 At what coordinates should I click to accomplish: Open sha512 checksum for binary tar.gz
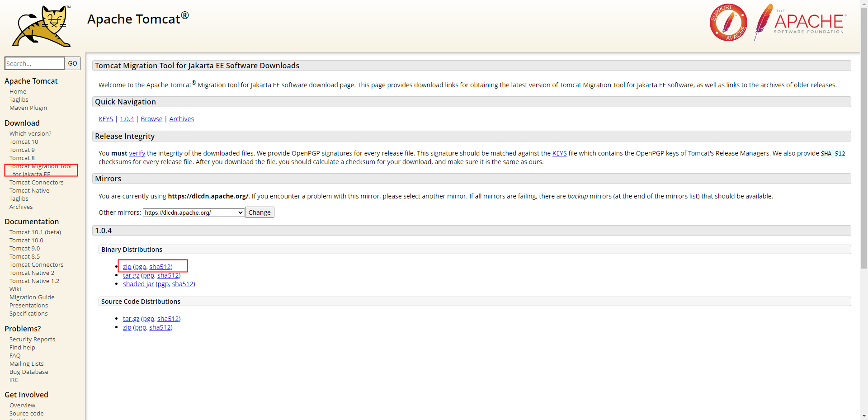click(168, 275)
